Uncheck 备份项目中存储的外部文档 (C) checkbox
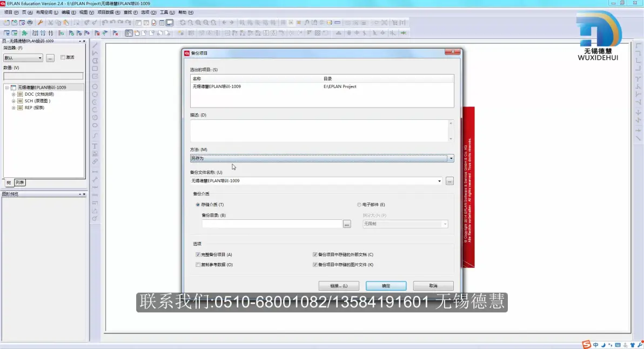 pyautogui.click(x=315, y=254)
